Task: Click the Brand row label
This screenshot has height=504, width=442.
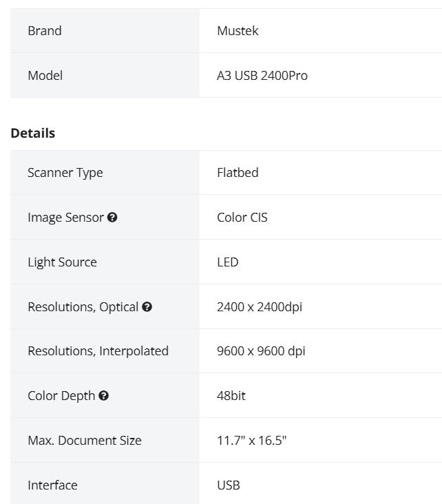Action: coord(44,31)
